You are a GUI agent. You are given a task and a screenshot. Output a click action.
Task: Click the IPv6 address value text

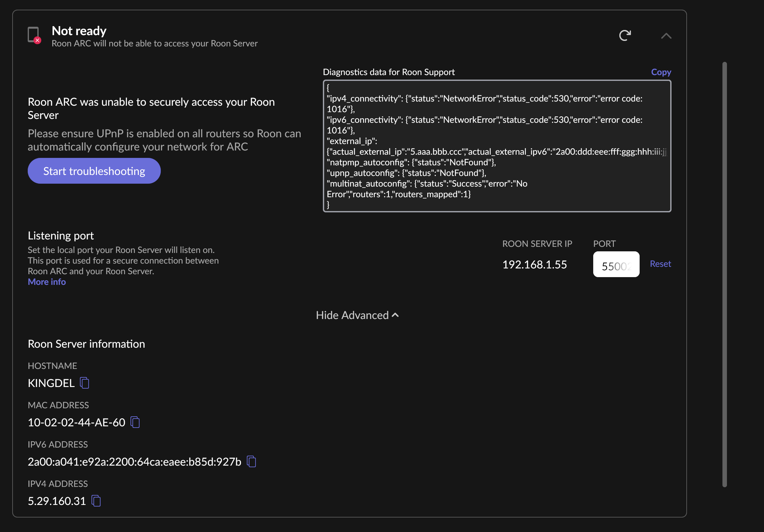pyautogui.click(x=134, y=462)
